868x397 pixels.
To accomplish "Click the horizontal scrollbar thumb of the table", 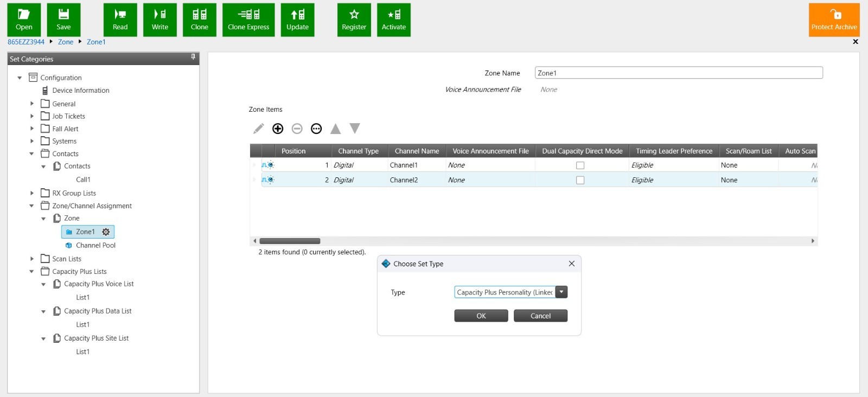I will pyautogui.click(x=290, y=241).
